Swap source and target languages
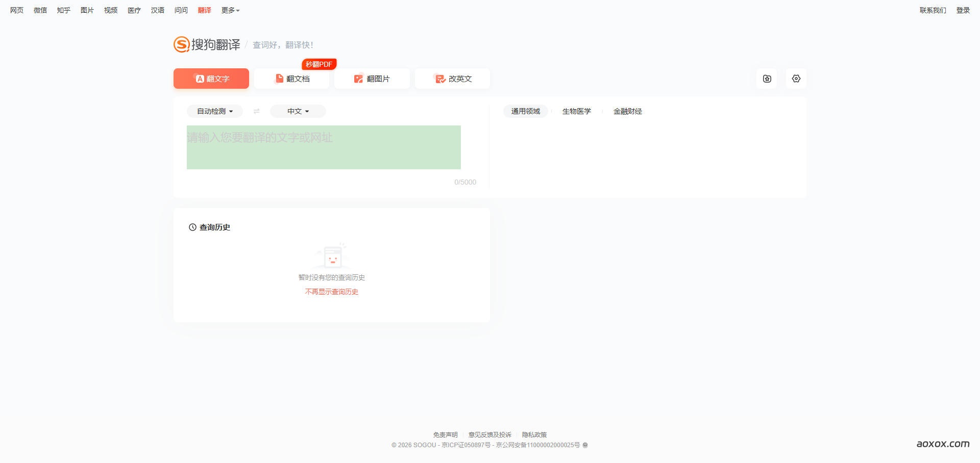This screenshot has height=463, width=980. (256, 111)
